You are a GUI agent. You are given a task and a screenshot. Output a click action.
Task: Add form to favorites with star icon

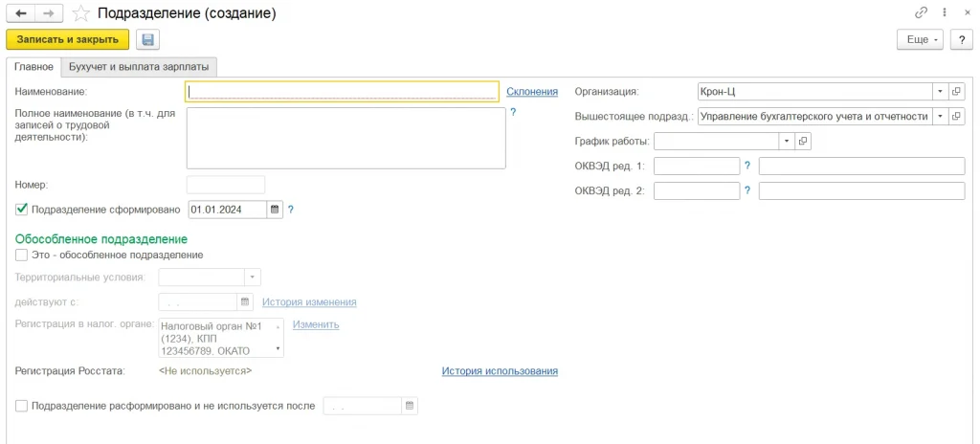tap(82, 13)
